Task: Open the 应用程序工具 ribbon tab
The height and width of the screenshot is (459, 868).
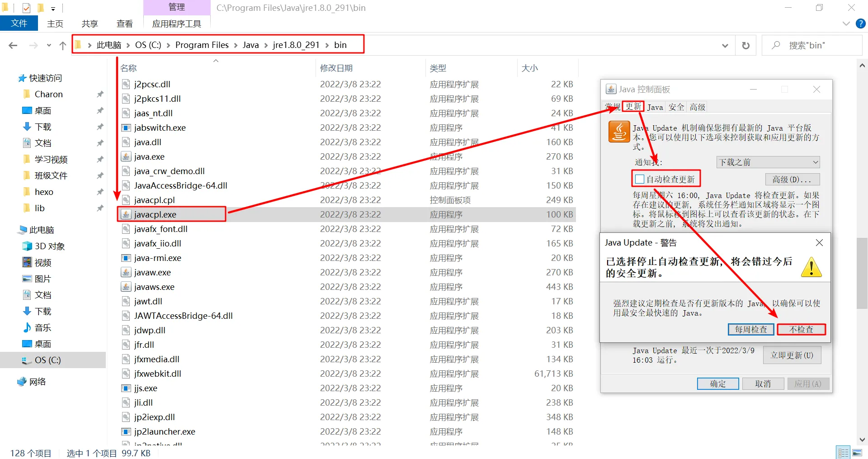Action: coord(177,24)
